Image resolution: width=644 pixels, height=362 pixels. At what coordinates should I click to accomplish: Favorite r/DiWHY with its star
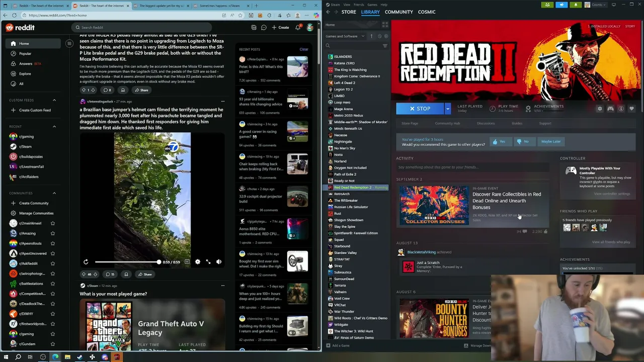(x=53, y=314)
